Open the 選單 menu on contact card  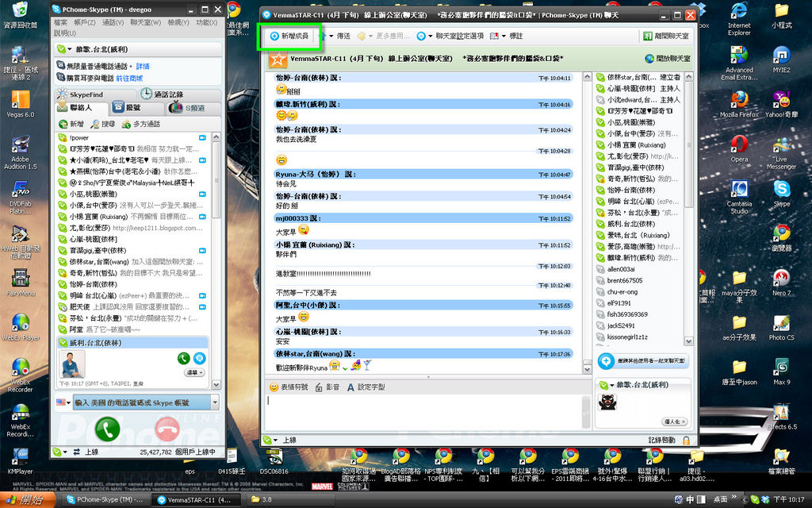194,373
